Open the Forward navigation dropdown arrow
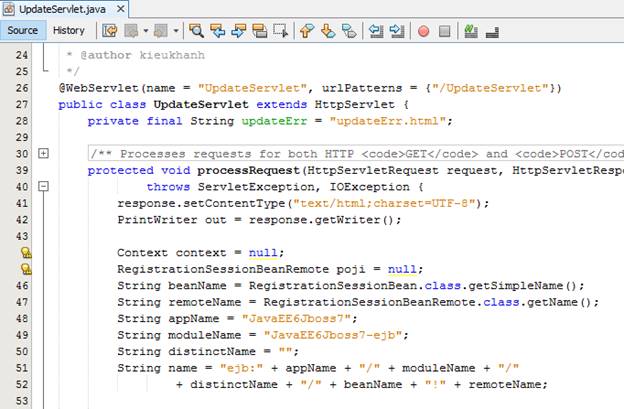The height and width of the screenshot is (409, 624). 176,31
